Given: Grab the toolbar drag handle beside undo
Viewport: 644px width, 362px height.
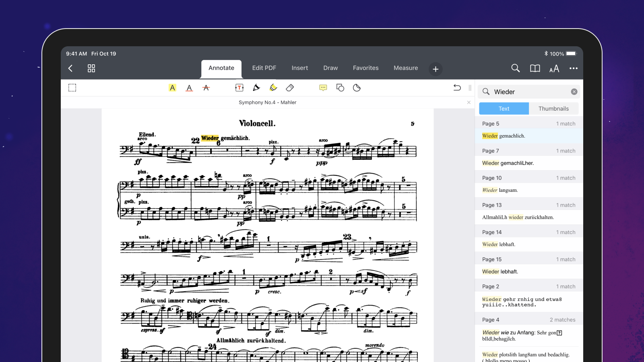Looking at the screenshot, I should click(x=470, y=88).
